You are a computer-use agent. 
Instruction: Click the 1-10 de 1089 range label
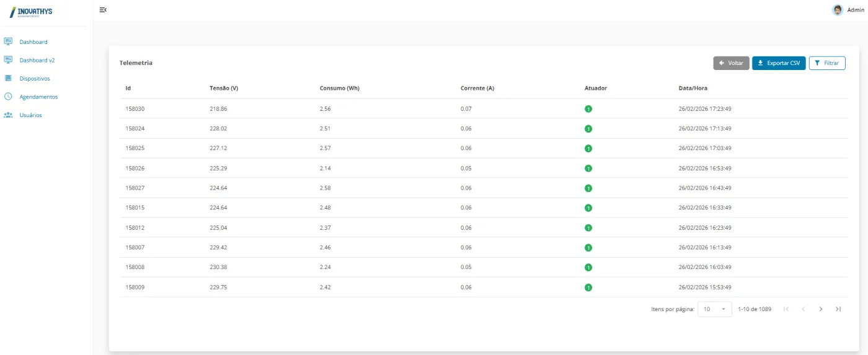(755, 309)
